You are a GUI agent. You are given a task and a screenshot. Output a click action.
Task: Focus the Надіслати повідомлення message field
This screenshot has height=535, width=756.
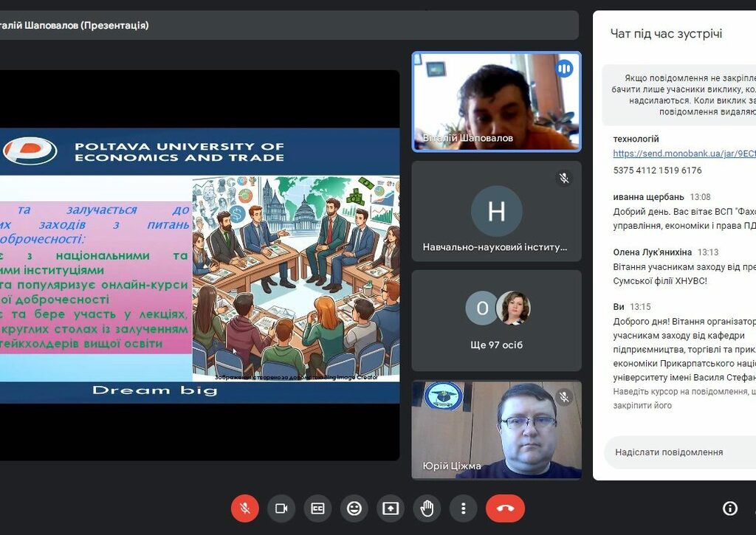[676, 452]
